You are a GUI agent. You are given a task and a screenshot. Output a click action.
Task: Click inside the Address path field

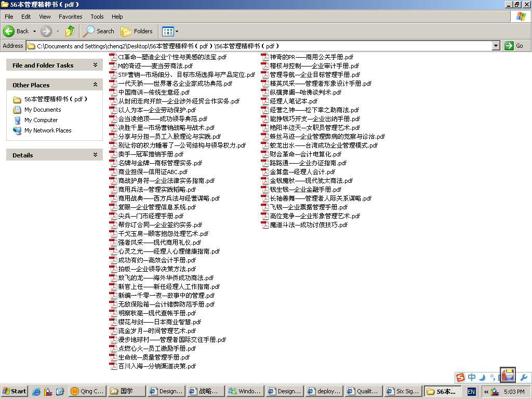tap(259, 46)
